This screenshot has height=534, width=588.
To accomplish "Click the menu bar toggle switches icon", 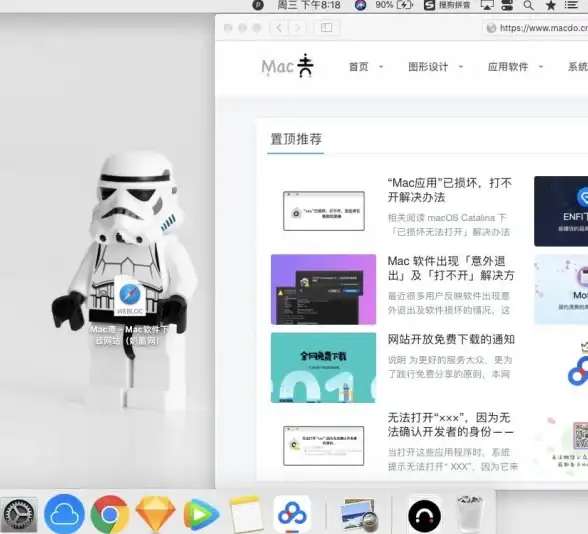I will (x=507, y=5).
